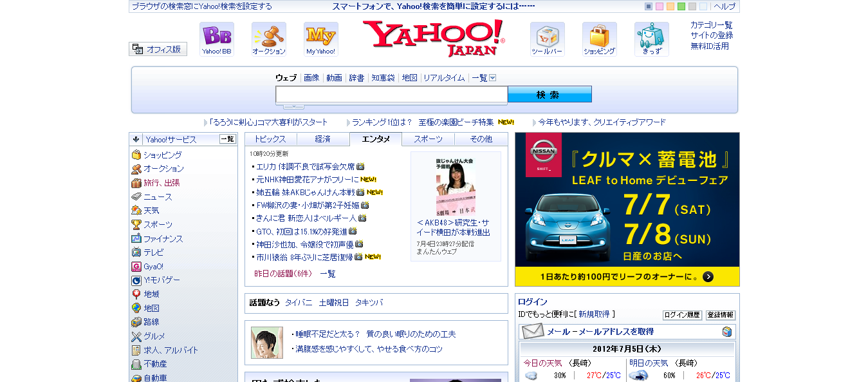The width and height of the screenshot is (868, 382).
Task: Select the green theme color swatch
Action: 681,6
